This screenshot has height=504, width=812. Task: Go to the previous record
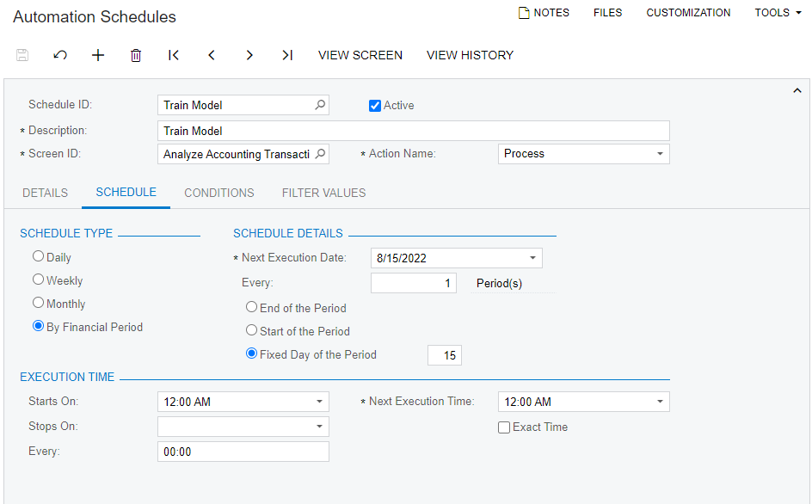(x=212, y=55)
